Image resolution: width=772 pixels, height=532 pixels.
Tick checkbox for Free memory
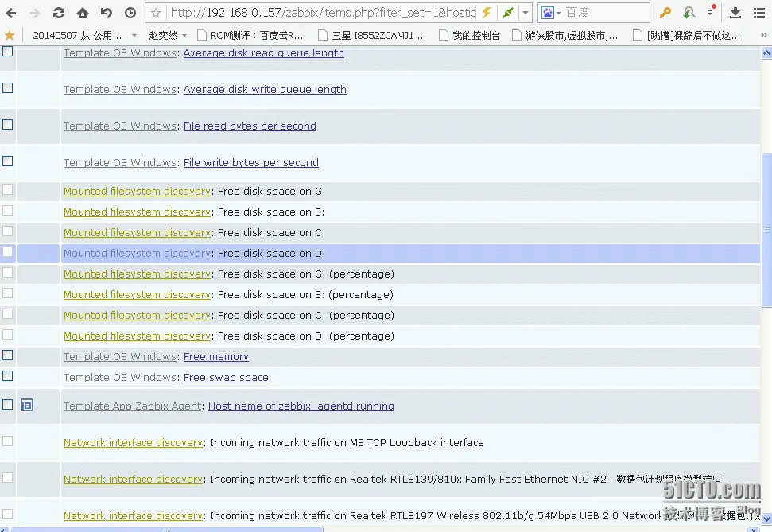[x=7, y=355]
